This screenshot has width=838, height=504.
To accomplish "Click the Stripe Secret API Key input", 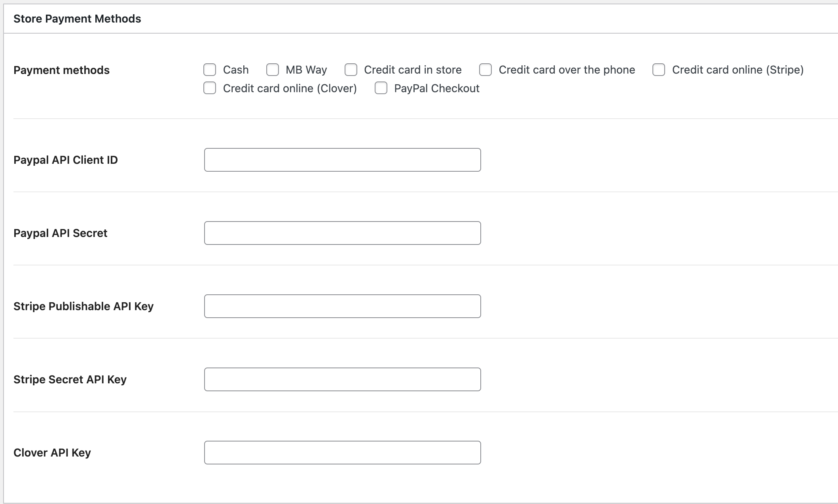I will coord(342,379).
